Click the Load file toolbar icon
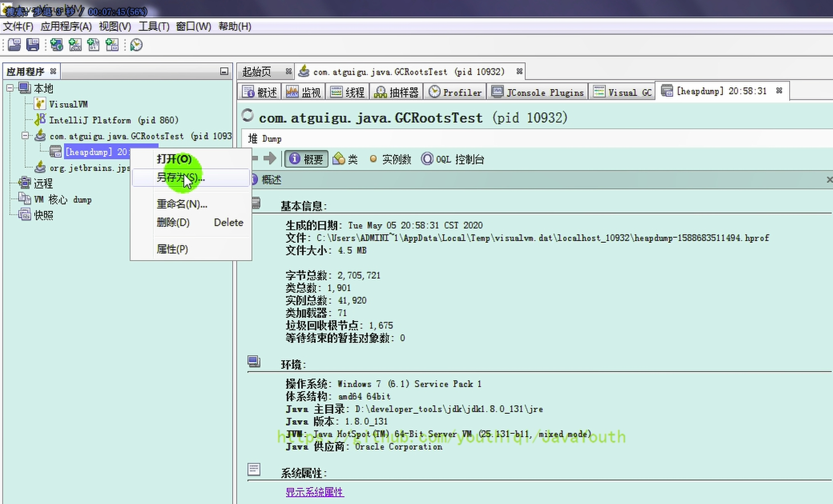 coord(14,44)
